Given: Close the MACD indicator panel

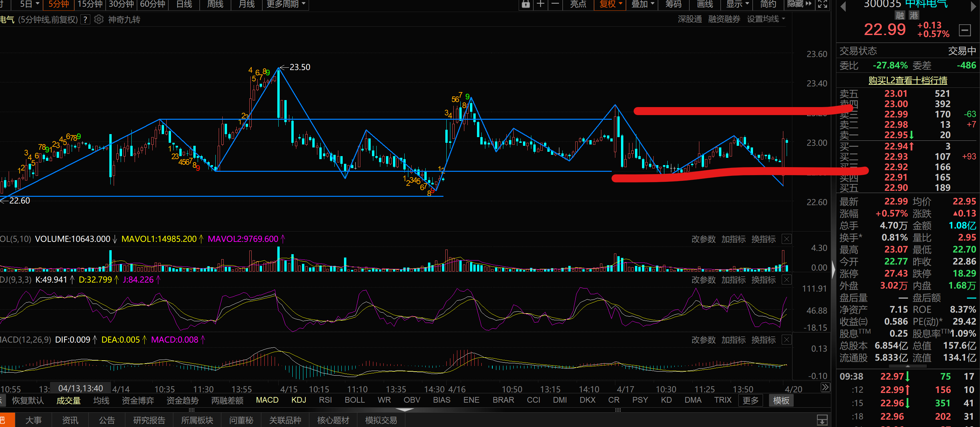Looking at the screenshot, I should pyautogui.click(x=786, y=340).
